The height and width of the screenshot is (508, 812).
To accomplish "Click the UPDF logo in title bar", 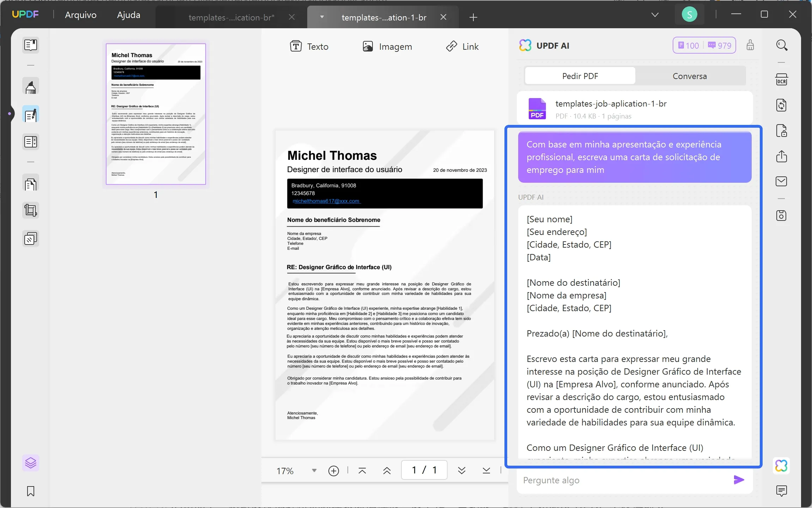I will click(x=25, y=14).
